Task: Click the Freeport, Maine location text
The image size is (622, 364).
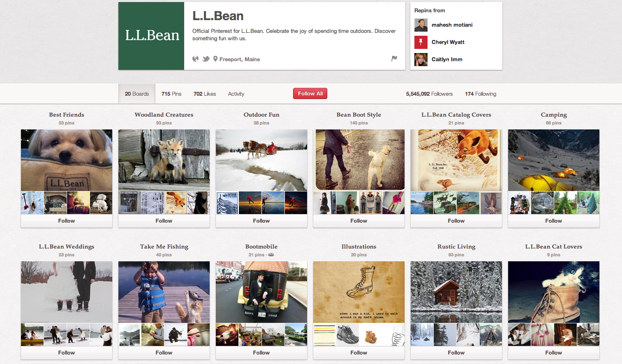Action: (240, 59)
